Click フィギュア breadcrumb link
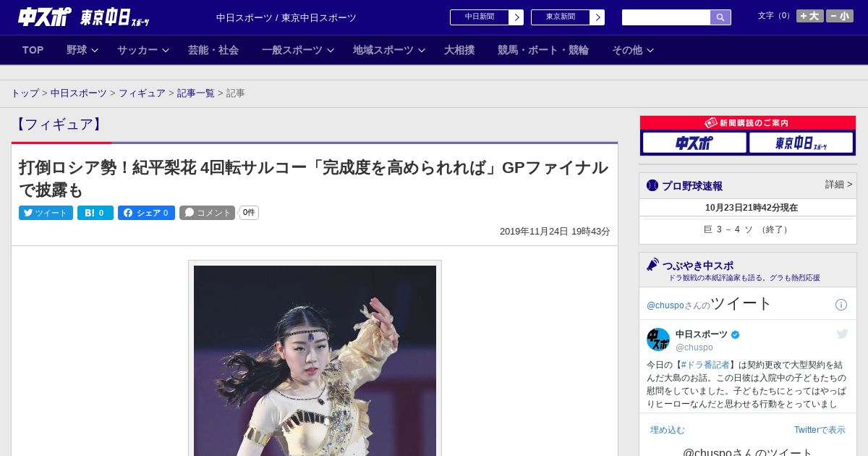Image resolution: width=868 pixels, height=456 pixels. (142, 93)
